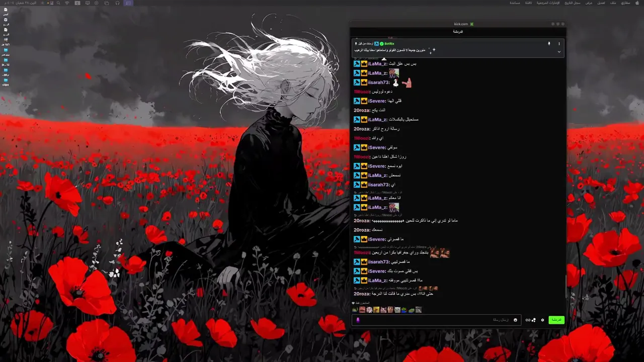This screenshot has height=362, width=644.
Task: Click the purple microphone icon in message box
Action: coord(358,320)
